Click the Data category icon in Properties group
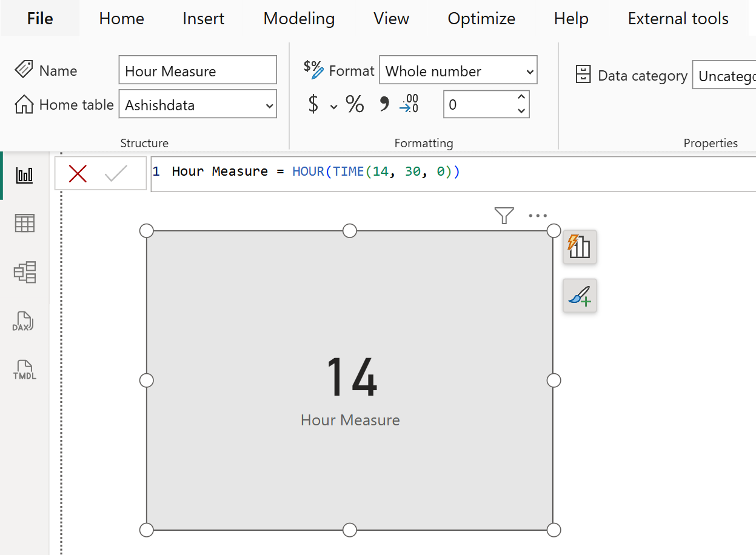The width and height of the screenshot is (756, 555). click(x=583, y=75)
